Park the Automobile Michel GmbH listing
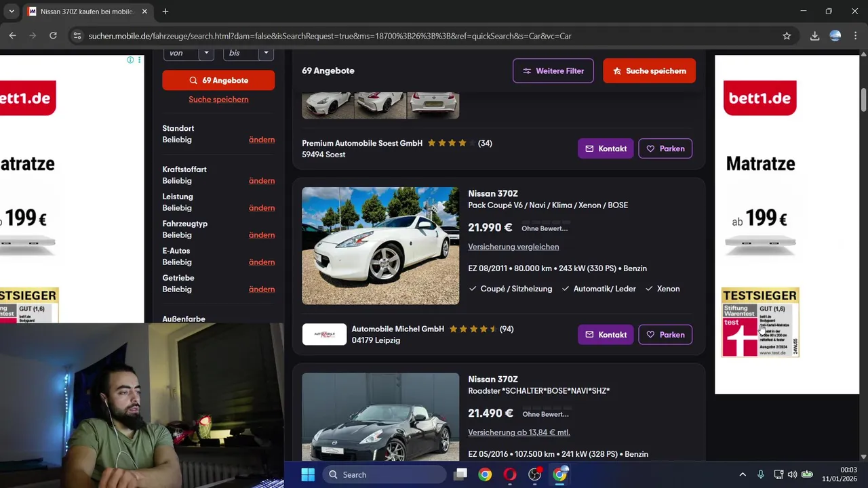Screen dimensions: 868x488 (x=665, y=334)
